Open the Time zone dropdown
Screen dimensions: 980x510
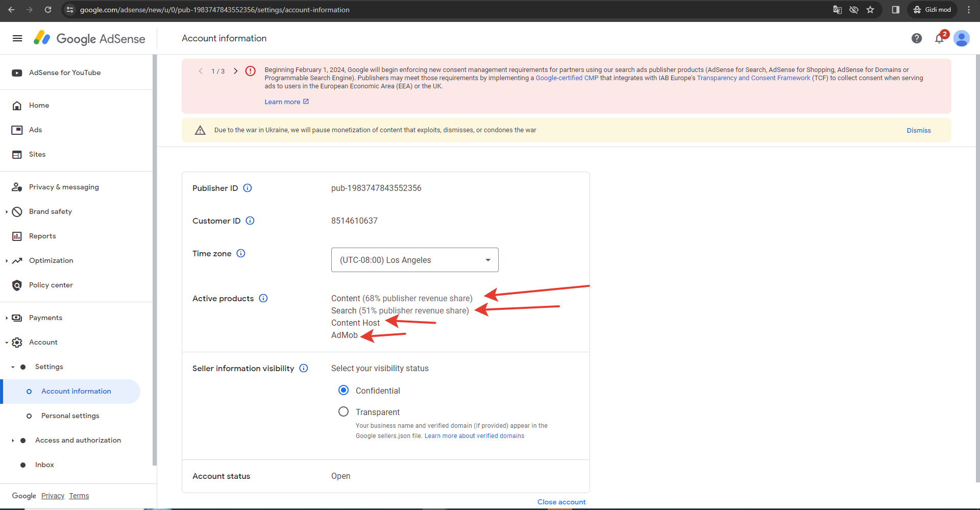(x=415, y=260)
